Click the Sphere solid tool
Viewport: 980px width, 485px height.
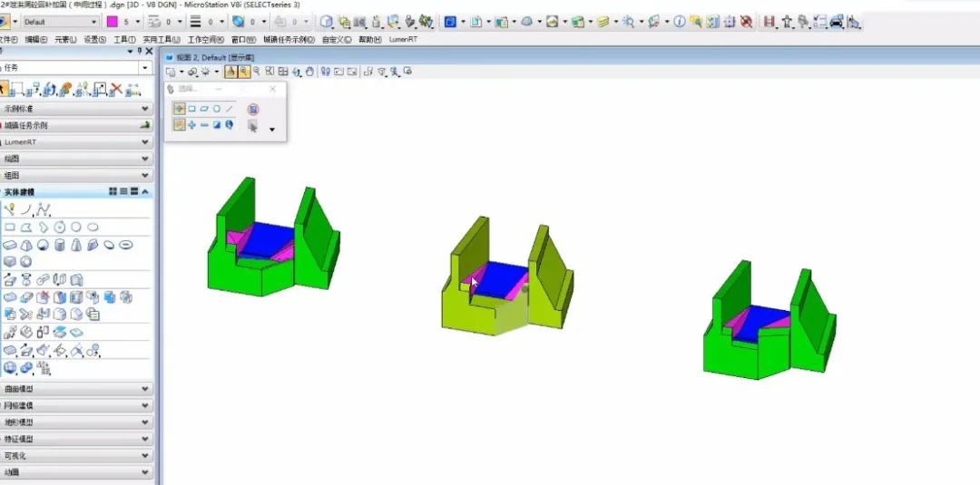click(x=43, y=245)
